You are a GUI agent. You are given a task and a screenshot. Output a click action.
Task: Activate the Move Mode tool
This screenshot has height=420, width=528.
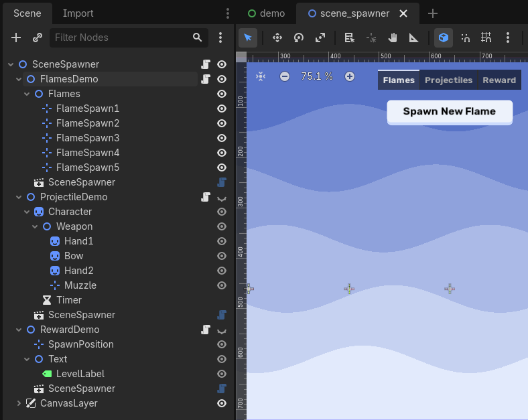[277, 38]
